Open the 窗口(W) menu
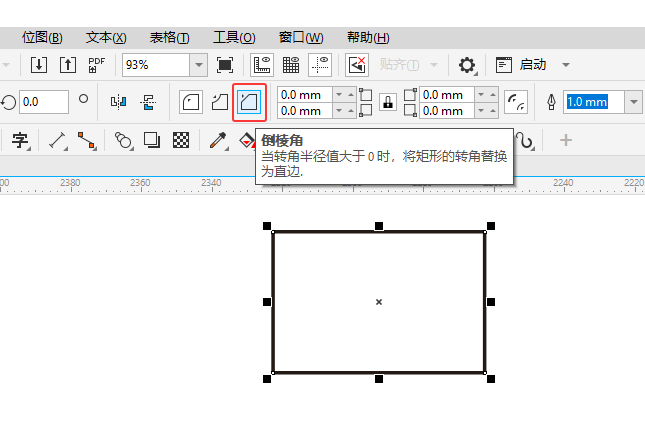This screenshot has width=645, height=443. (301, 38)
